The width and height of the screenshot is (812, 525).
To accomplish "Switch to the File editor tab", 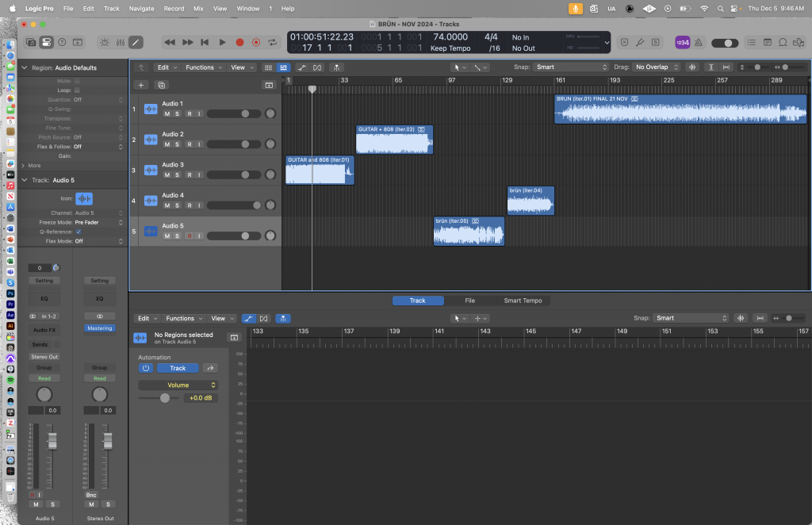I will point(469,301).
